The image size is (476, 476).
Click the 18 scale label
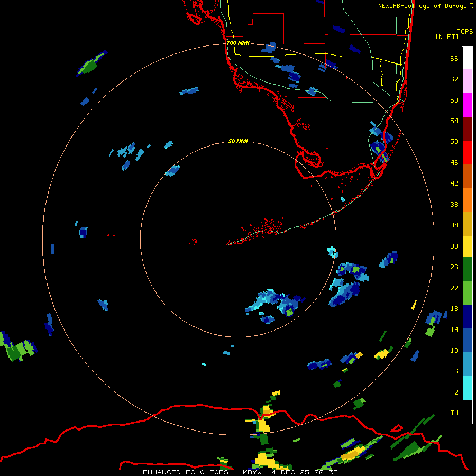tap(454, 309)
